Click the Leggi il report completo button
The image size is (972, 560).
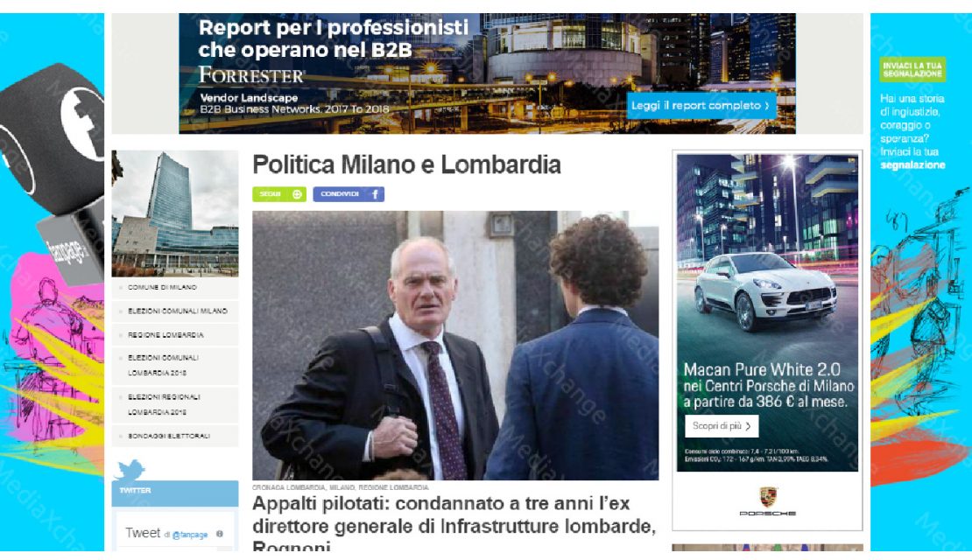coord(701,106)
